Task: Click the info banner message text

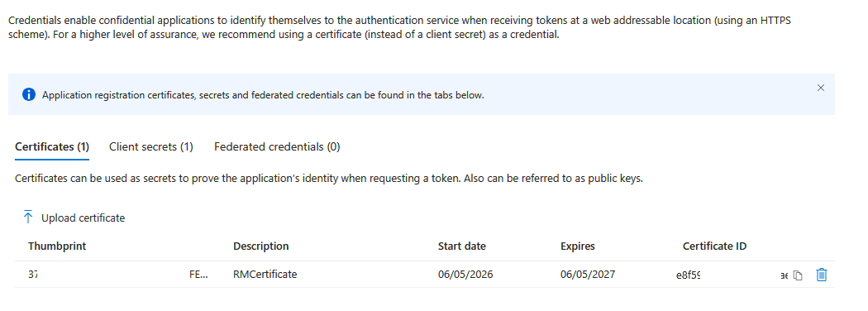Action: tap(263, 95)
